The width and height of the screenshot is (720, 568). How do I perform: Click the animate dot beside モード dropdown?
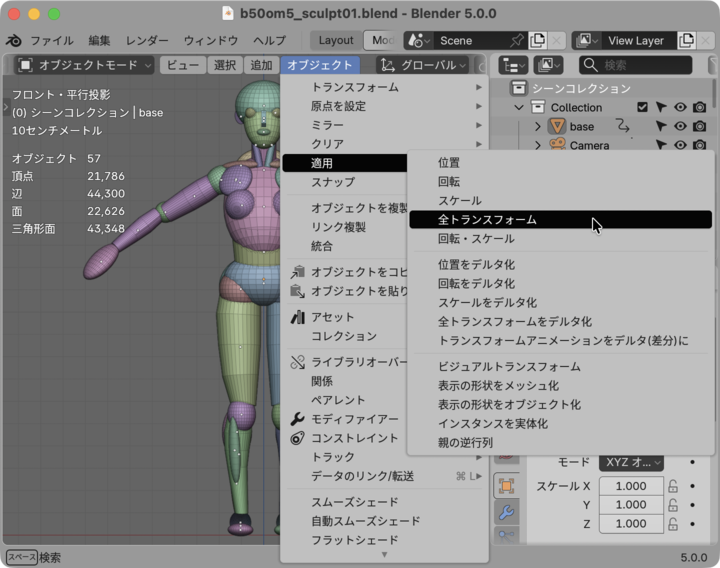click(692, 462)
